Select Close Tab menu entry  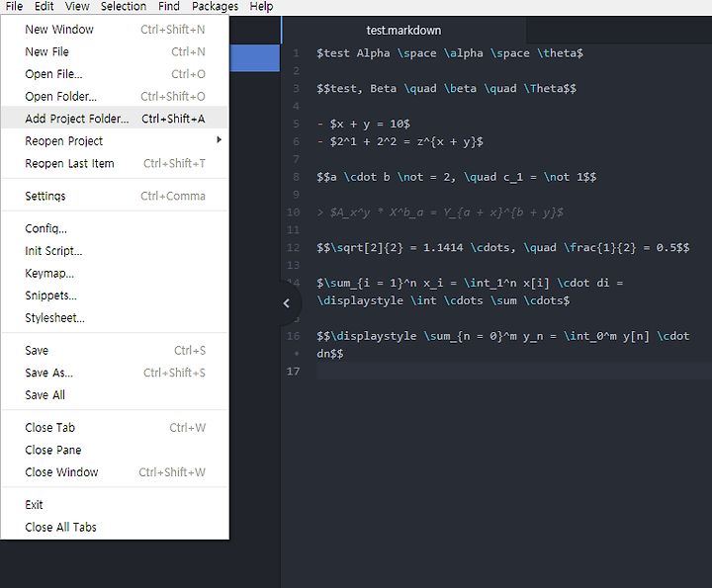coord(115,427)
